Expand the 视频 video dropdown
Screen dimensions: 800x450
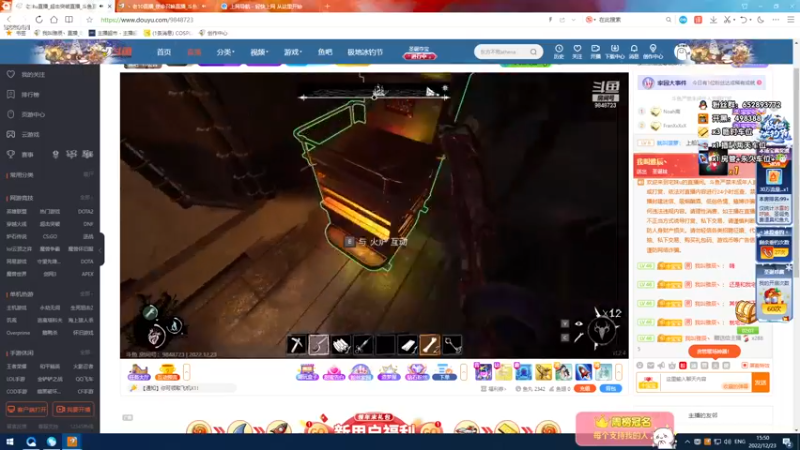click(259, 52)
